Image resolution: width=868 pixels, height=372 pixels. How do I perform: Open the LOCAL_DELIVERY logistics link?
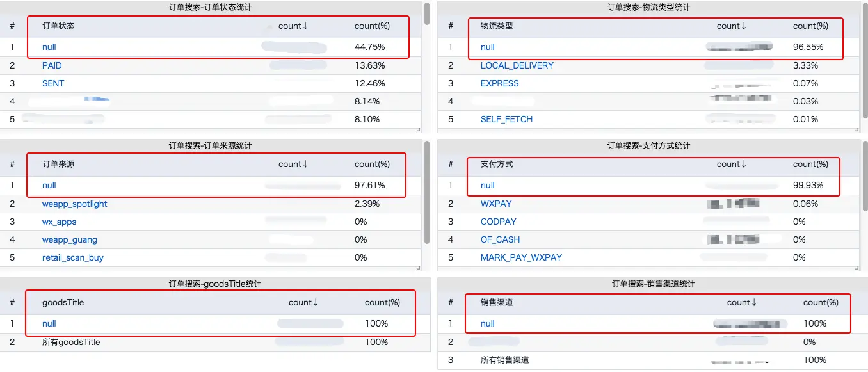tap(517, 65)
